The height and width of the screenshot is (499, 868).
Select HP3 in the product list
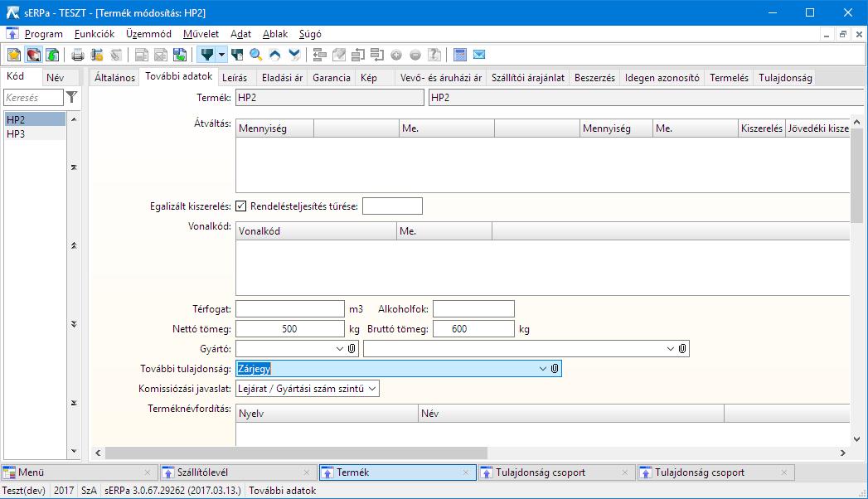click(17, 133)
